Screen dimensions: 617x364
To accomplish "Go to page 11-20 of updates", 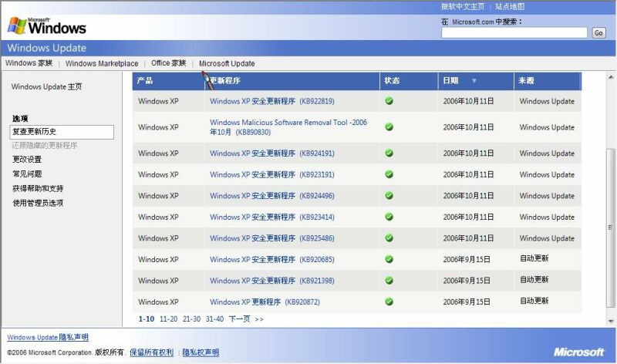I will (168, 319).
